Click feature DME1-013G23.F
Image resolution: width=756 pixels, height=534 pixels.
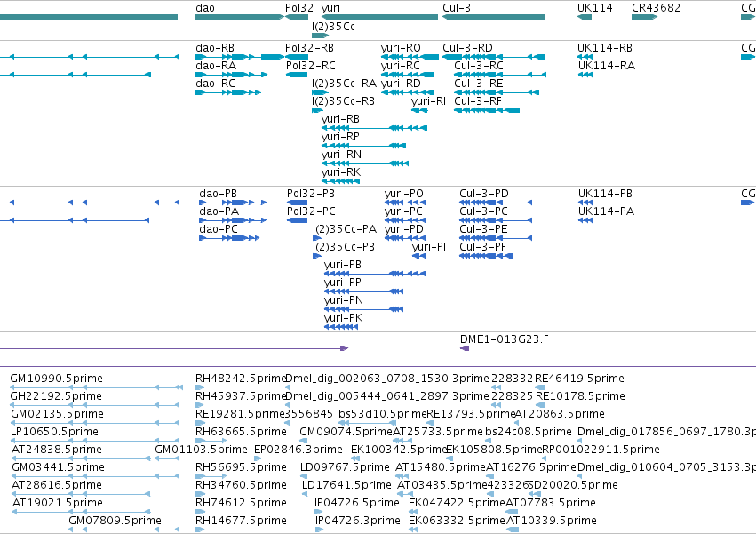[505, 339]
